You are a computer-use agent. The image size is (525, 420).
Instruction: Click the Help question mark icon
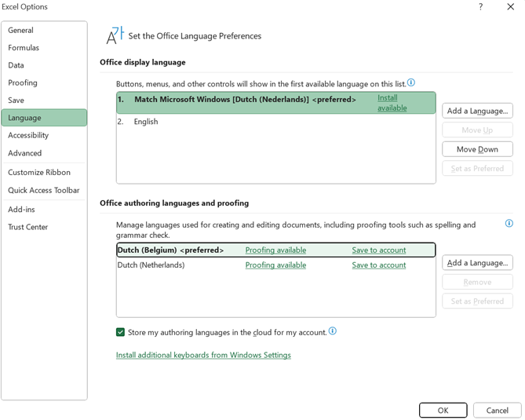pos(480,7)
